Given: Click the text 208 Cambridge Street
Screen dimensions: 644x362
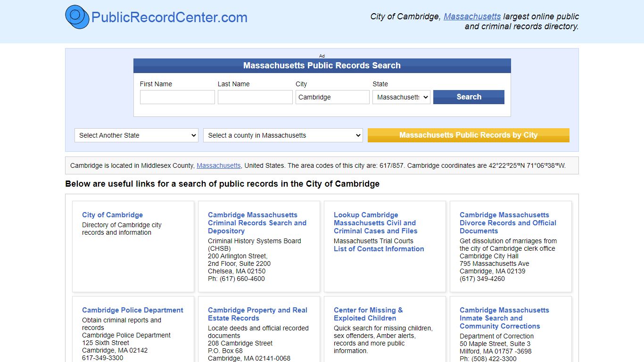Looking at the screenshot, I should tap(240, 343).
